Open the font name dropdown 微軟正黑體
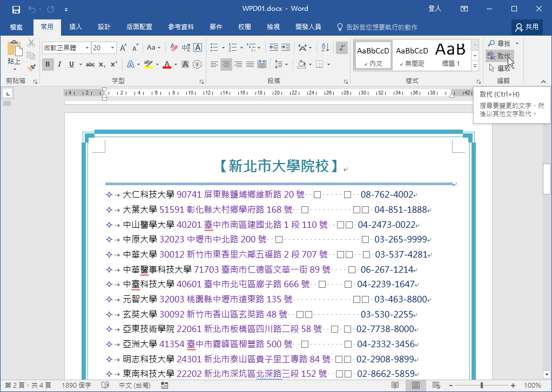The height and width of the screenshot is (392, 552). pyautogui.click(x=87, y=48)
